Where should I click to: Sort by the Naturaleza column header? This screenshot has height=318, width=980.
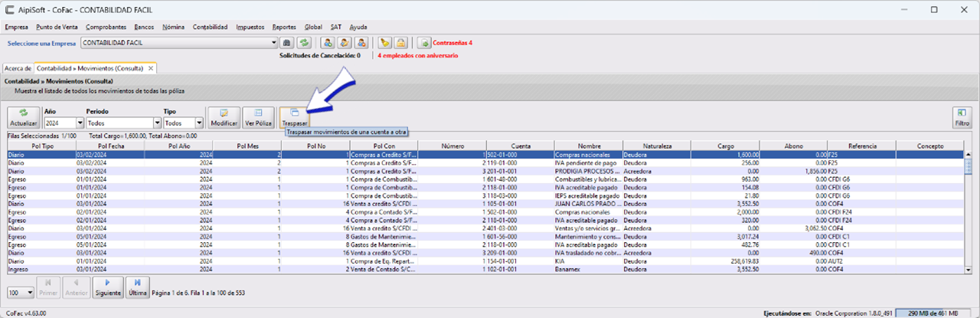click(657, 146)
